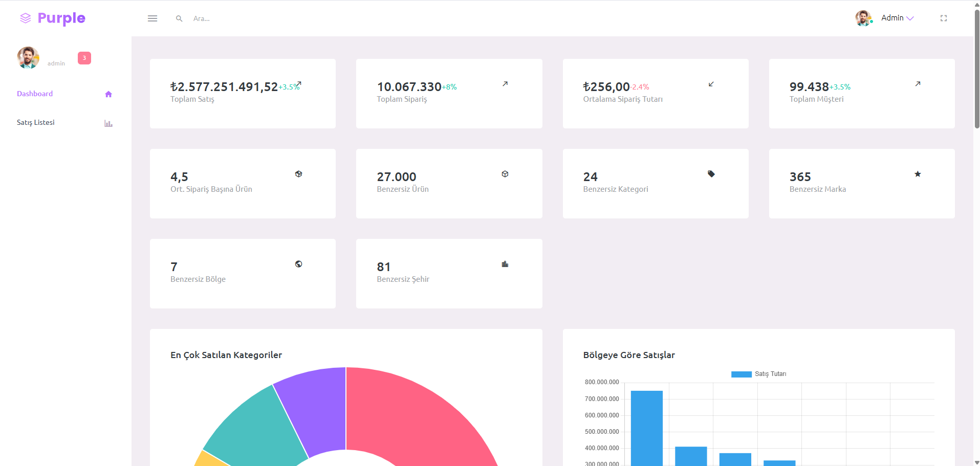Click the 365 unique brands value

click(800, 177)
